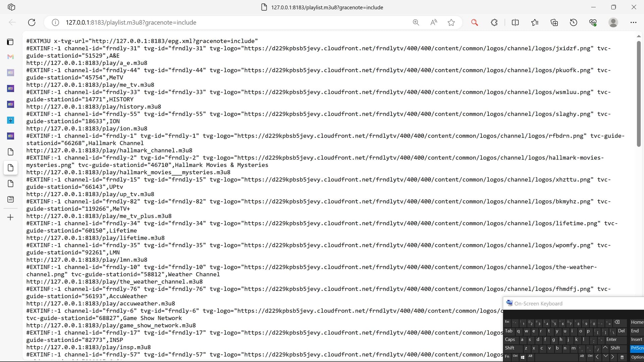Switch to the Gmail vertical tab

[x=10, y=57]
